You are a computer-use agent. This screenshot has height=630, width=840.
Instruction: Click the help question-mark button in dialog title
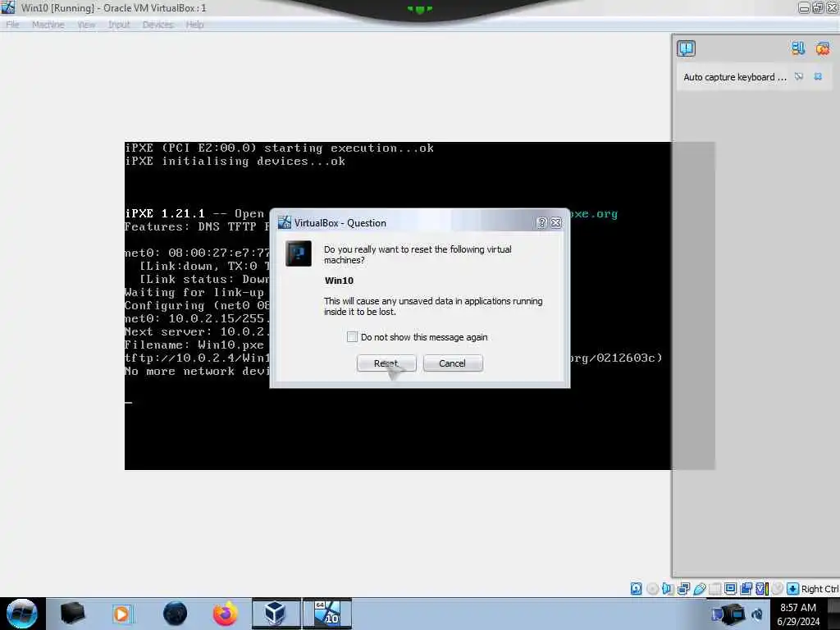541,223
